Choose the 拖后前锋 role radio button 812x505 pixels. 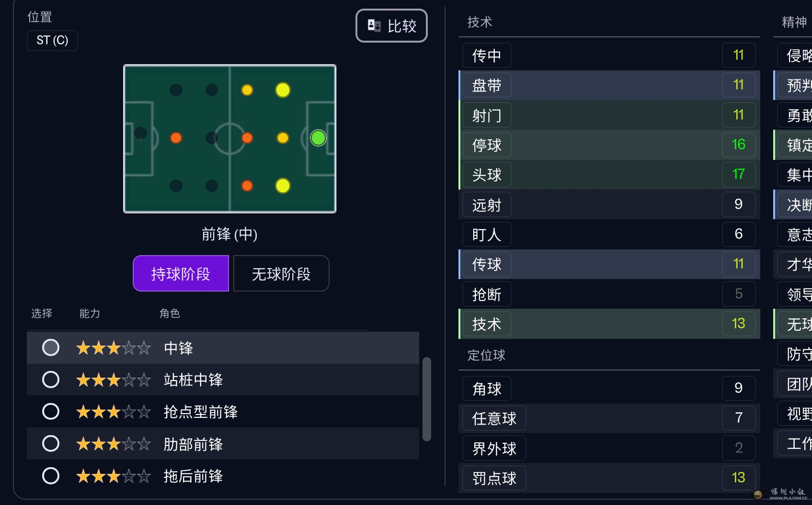tap(51, 476)
